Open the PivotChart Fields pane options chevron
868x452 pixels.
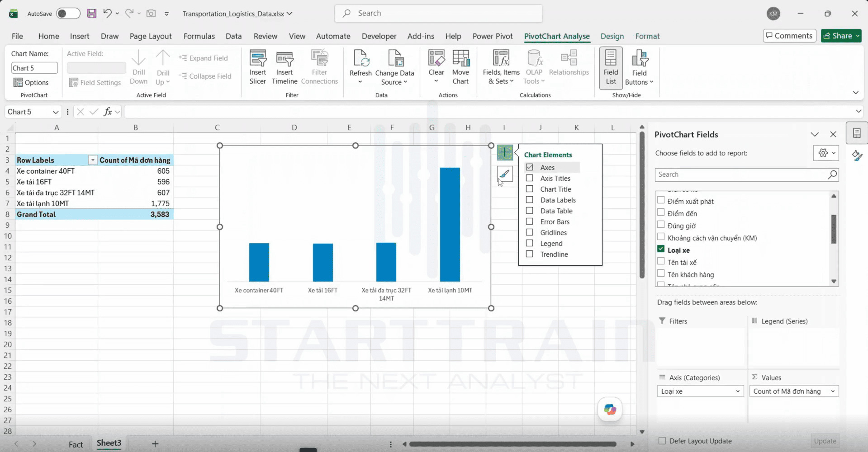pyautogui.click(x=815, y=135)
